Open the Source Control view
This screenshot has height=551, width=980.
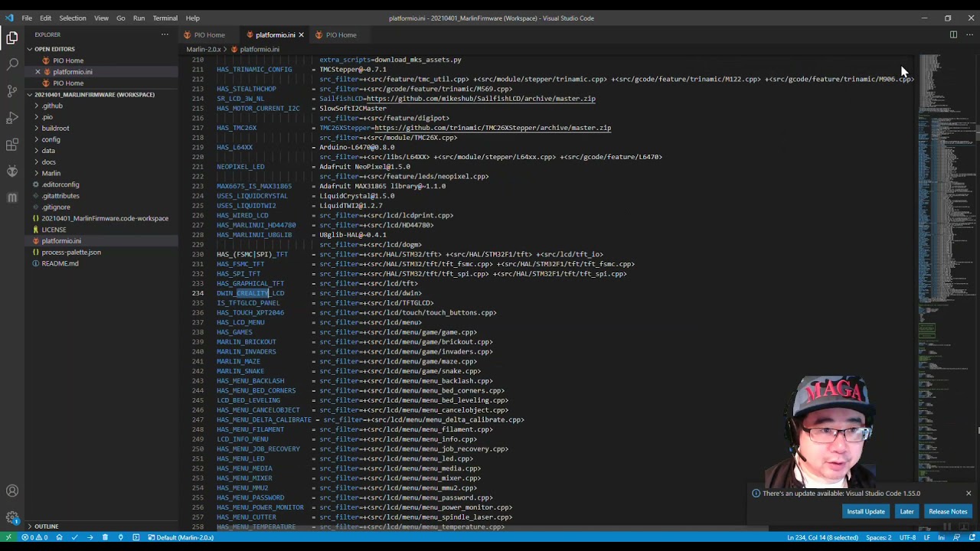(x=12, y=91)
